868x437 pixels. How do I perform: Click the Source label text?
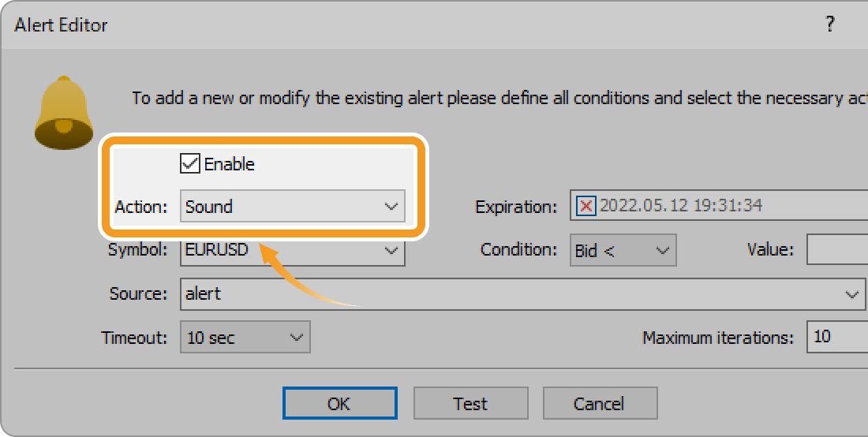click(138, 294)
